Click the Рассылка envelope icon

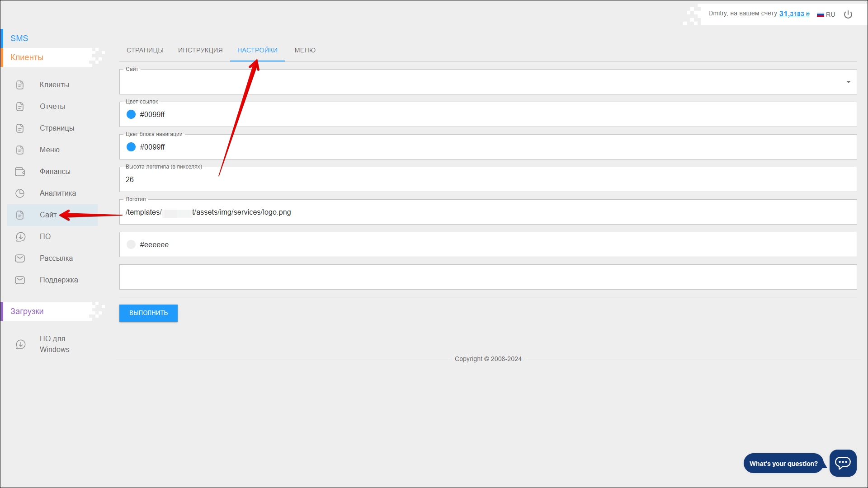(x=20, y=258)
